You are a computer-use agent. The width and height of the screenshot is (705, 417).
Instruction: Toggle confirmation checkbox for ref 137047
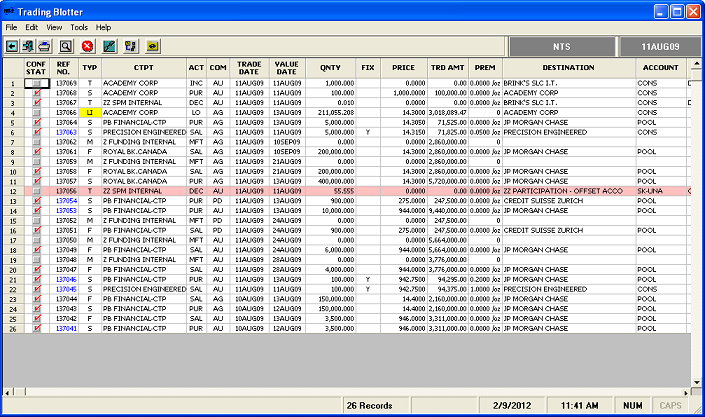pyautogui.click(x=36, y=269)
